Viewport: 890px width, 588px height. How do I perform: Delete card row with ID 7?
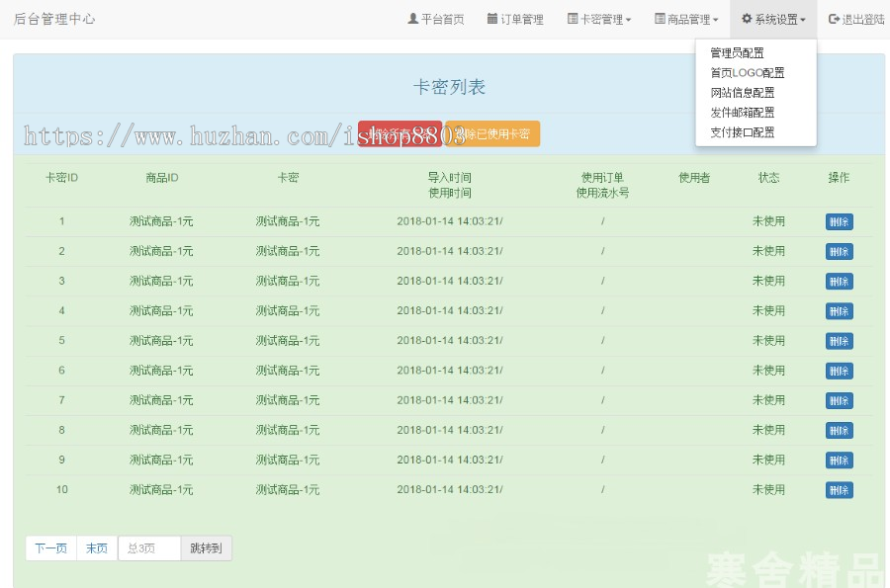point(839,401)
